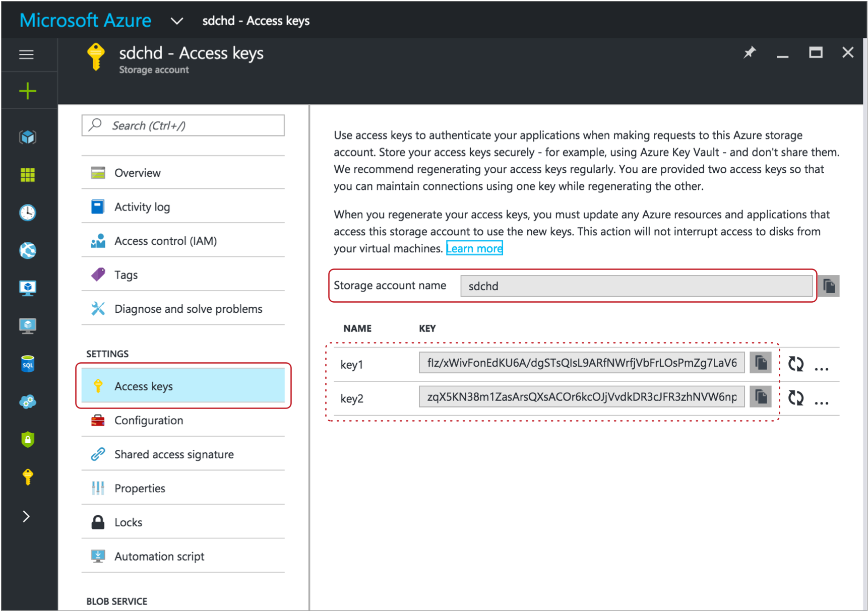Click the Search (Ctrl+/) box
This screenshot has height=612, width=868.
(183, 125)
